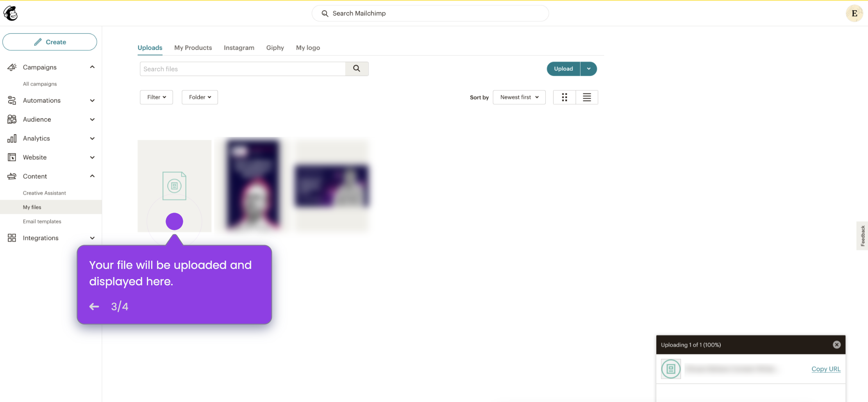Open the Website section icon
This screenshot has width=868, height=402.
pyautogui.click(x=12, y=157)
